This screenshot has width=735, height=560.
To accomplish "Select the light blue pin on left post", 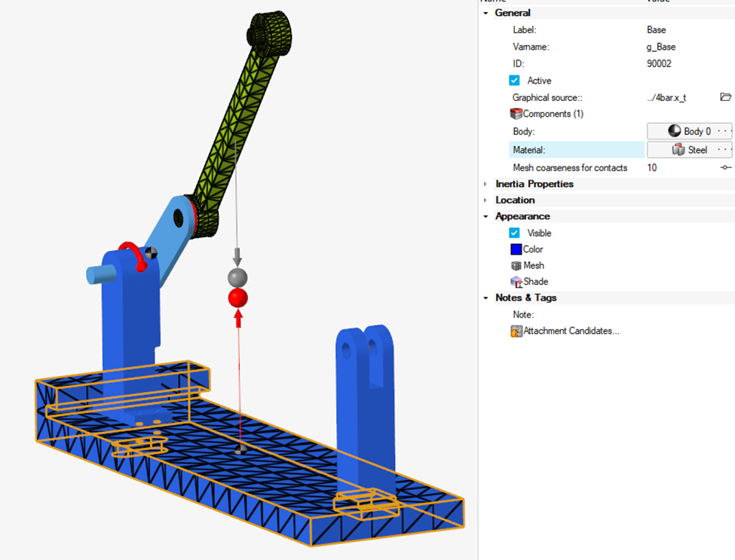I will 101,274.
